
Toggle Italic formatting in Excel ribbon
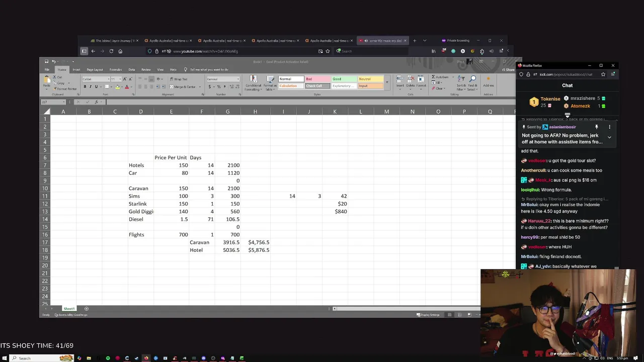[91, 86]
